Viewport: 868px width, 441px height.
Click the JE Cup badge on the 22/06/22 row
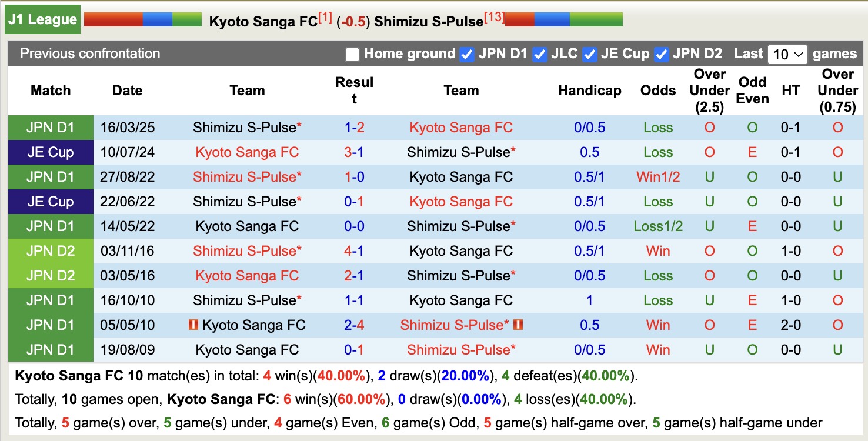point(50,201)
